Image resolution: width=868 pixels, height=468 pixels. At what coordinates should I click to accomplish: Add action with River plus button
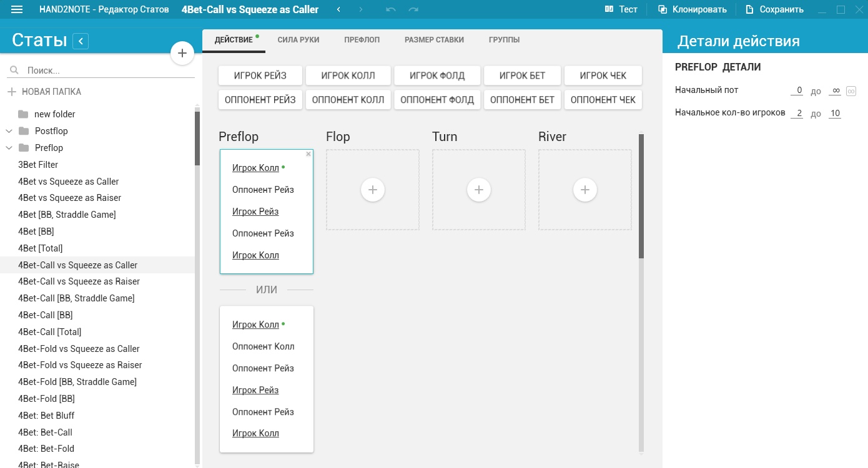click(x=585, y=190)
